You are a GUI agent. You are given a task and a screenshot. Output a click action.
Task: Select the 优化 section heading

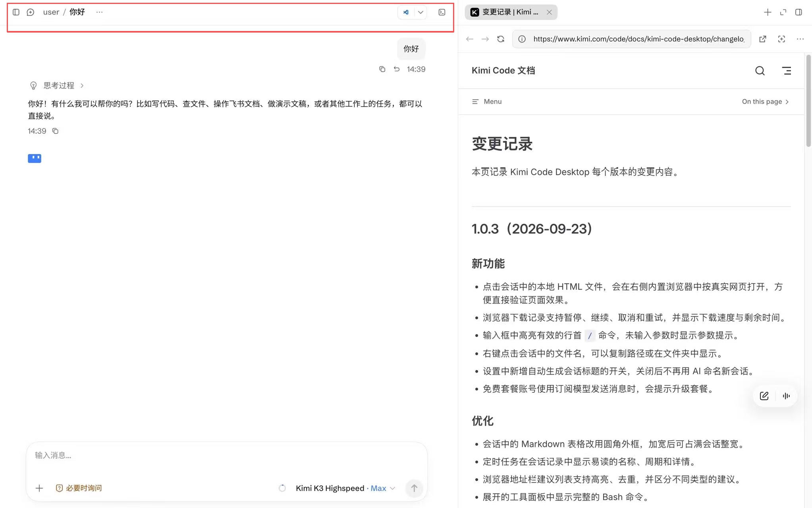(482, 421)
